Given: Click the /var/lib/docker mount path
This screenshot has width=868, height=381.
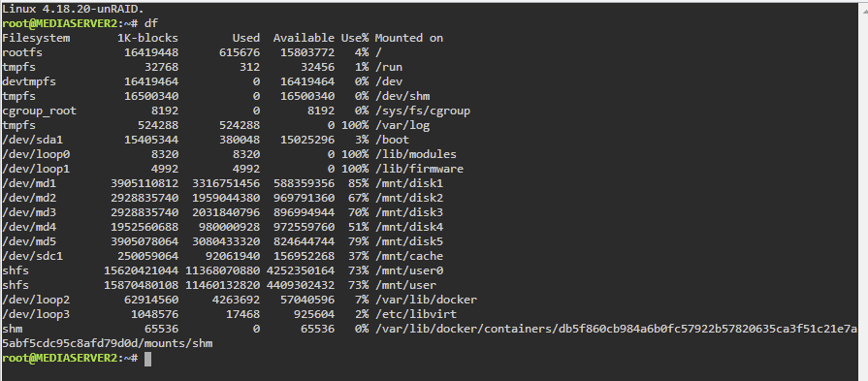Looking at the screenshot, I should 426,300.
